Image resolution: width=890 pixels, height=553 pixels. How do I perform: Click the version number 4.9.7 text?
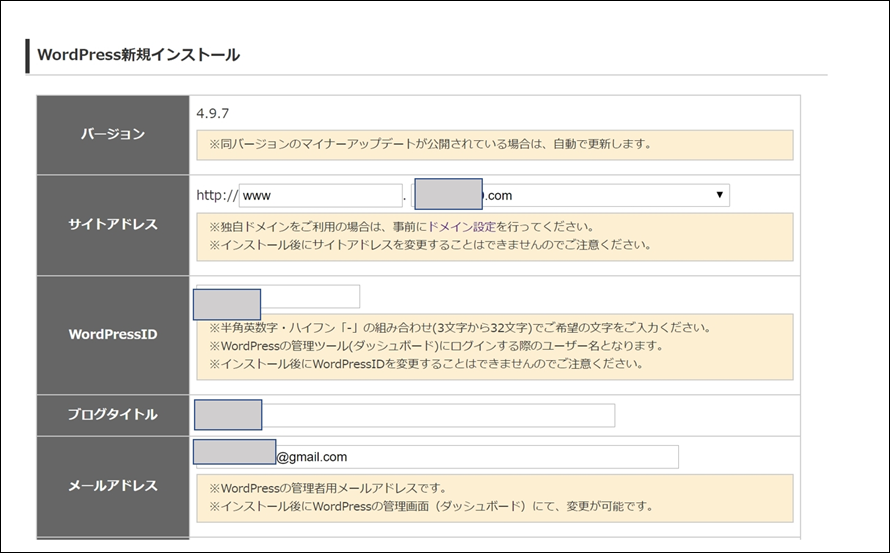(x=213, y=114)
